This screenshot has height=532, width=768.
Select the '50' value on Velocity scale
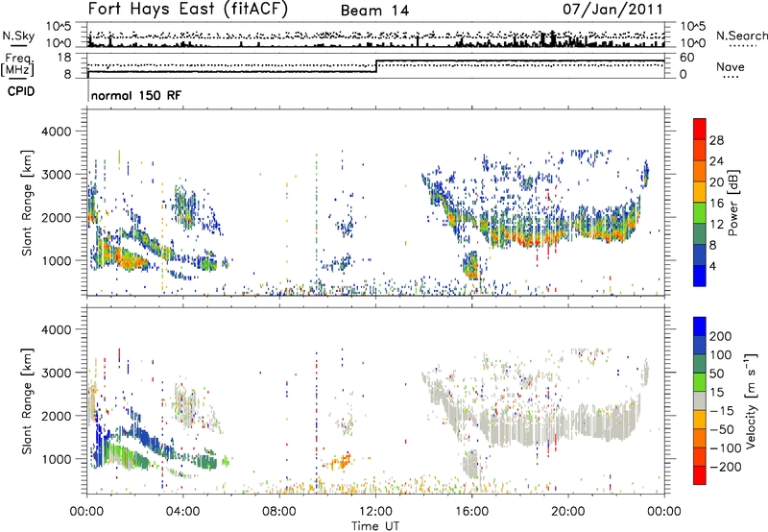click(x=716, y=374)
